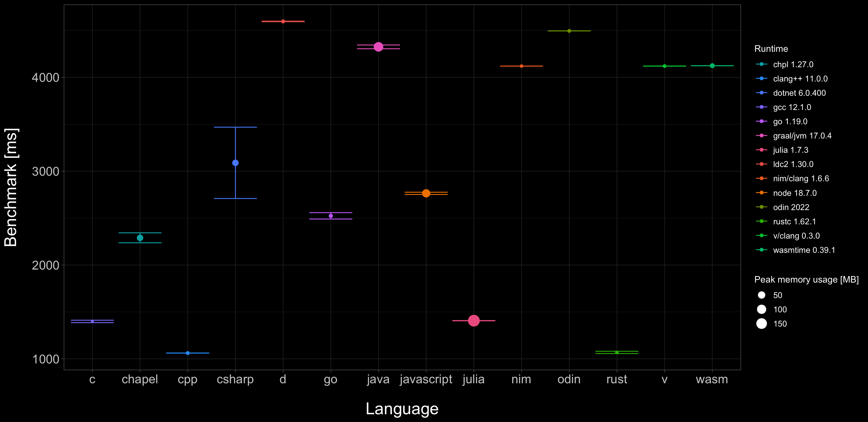Click the x-axis label java

tap(378, 380)
